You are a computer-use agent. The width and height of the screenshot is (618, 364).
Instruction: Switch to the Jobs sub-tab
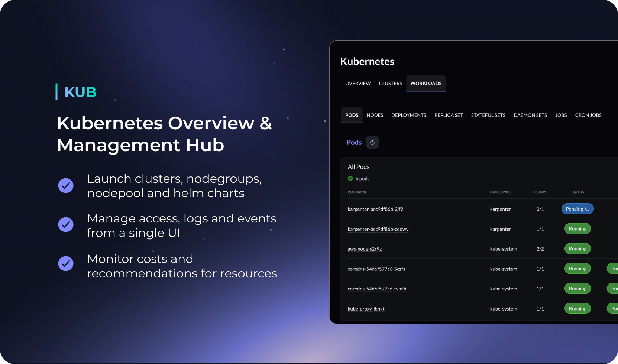[x=561, y=115]
